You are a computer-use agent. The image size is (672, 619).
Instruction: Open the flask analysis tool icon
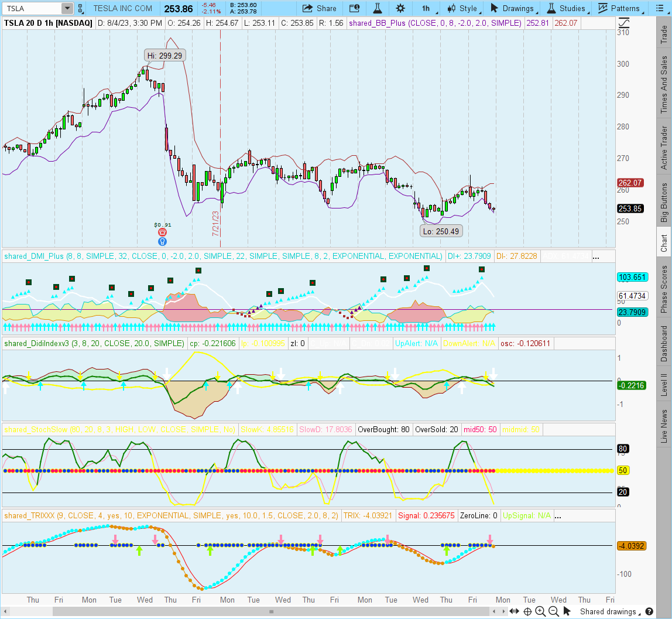click(378, 8)
